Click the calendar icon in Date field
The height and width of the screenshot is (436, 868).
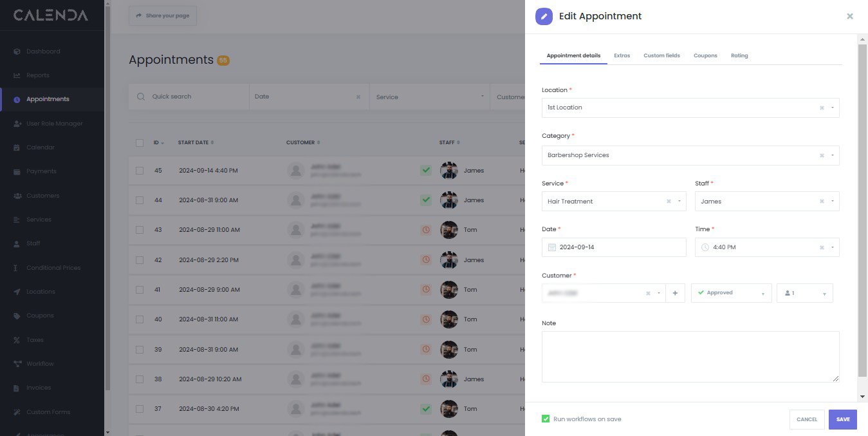[x=551, y=247]
